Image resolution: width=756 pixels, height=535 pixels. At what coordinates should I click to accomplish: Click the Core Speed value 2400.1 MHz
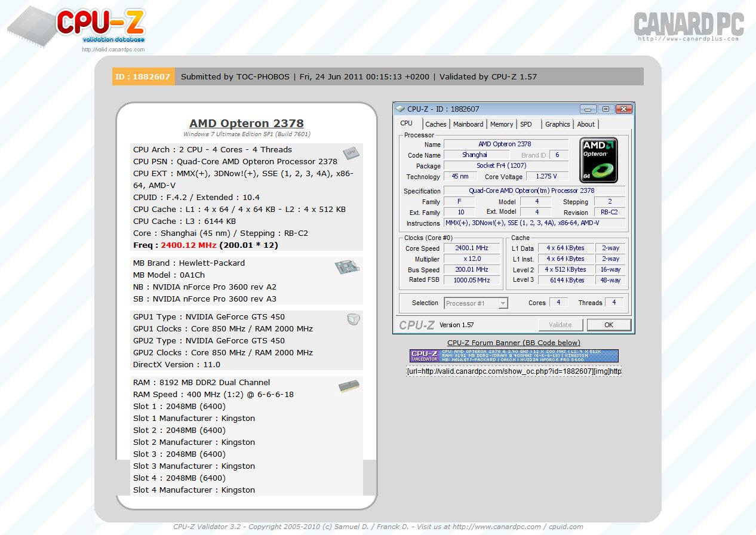[472, 248]
